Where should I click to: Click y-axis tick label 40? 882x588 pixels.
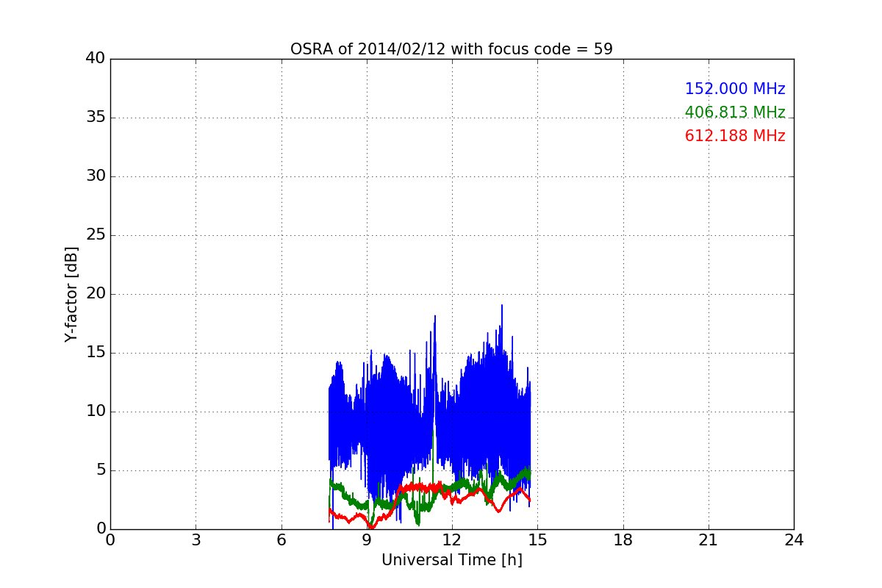pyautogui.click(x=96, y=59)
